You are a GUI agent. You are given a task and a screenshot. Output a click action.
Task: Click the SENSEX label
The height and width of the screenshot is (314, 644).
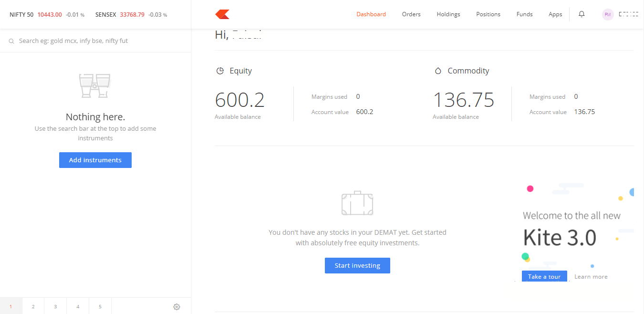pyautogui.click(x=106, y=14)
